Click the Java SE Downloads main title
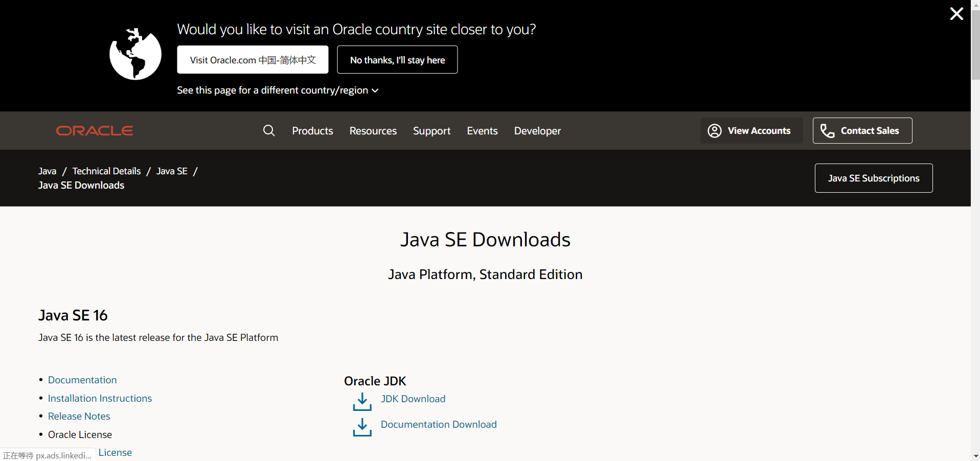Image resolution: width=980 pixels, height=461 pixels. click(x=485, y=239)
